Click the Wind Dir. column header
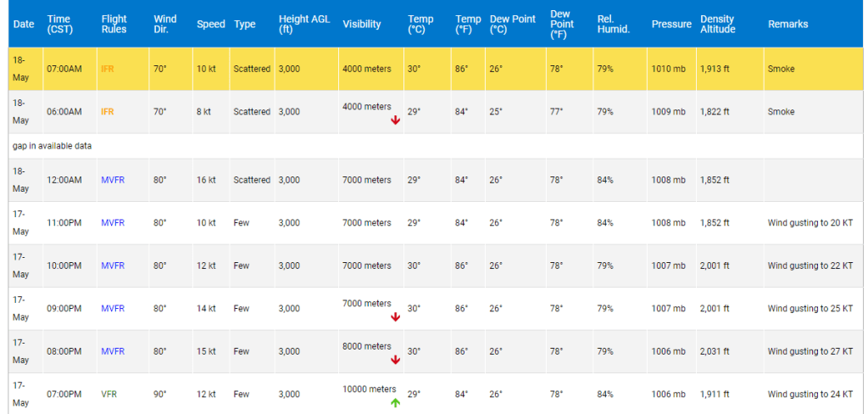The height and width of the screenshot is (414, 868). 165,24
